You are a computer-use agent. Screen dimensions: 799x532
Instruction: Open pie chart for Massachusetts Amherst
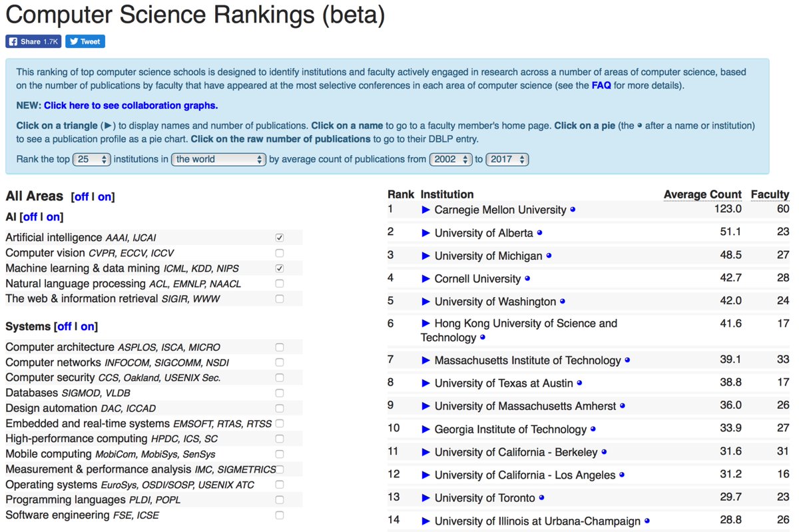click(623, 406)
